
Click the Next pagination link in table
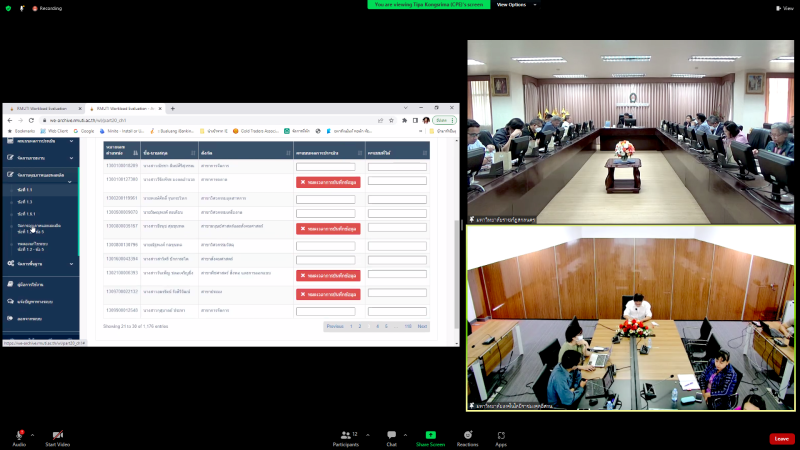click(422, 326)
